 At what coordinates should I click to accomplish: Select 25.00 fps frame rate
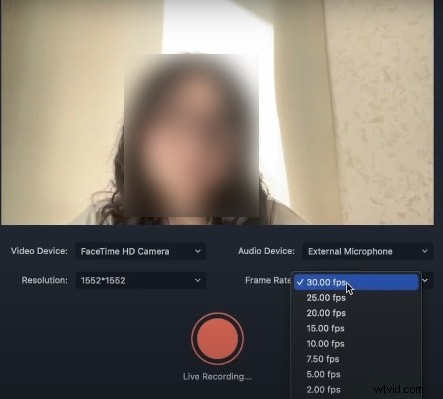coord(356,298)
